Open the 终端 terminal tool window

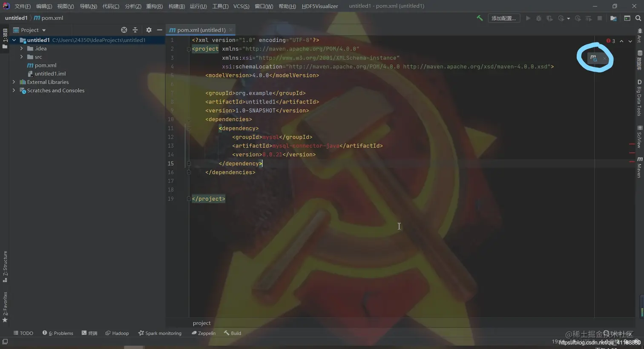coord(89,333)
